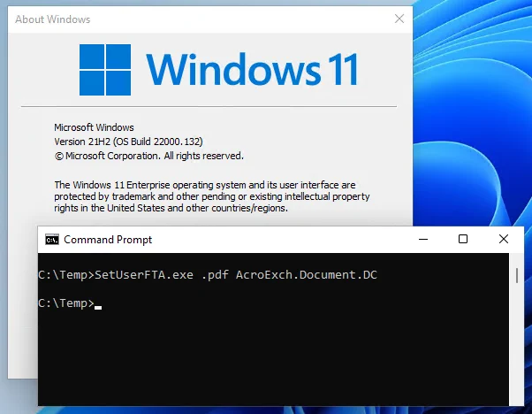Maximize the Command Prompt window
532x414 pixels.
[463, 240]
